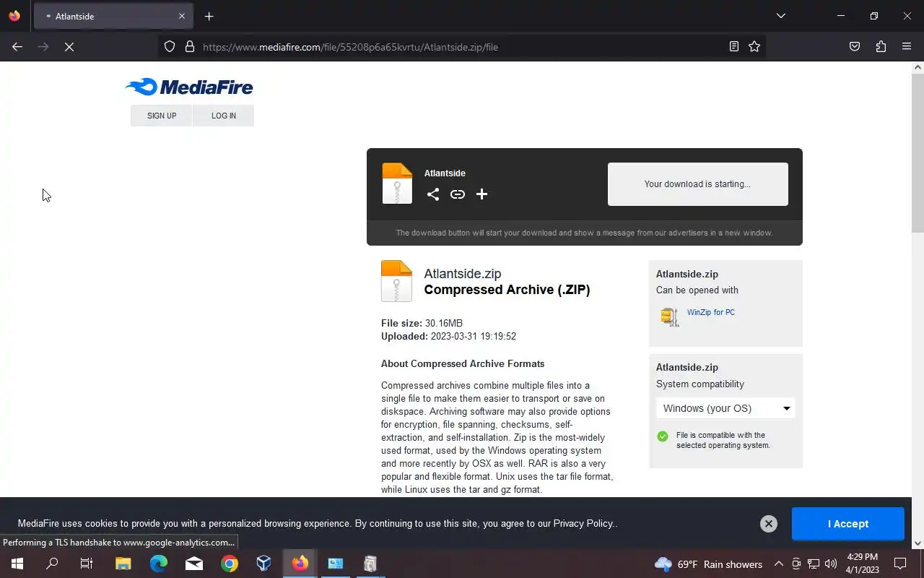Click the LOG IN button

(x=224, y=116)
